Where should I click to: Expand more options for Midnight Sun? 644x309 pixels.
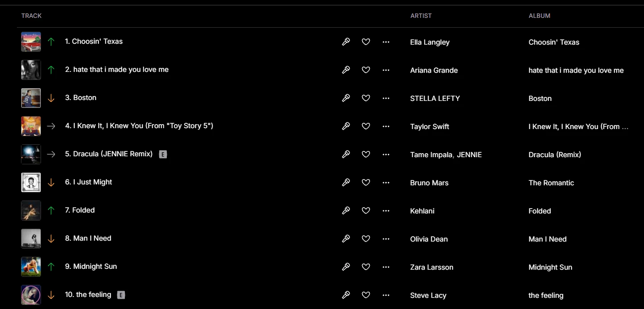pyautogui.click(x=386, y=267)
